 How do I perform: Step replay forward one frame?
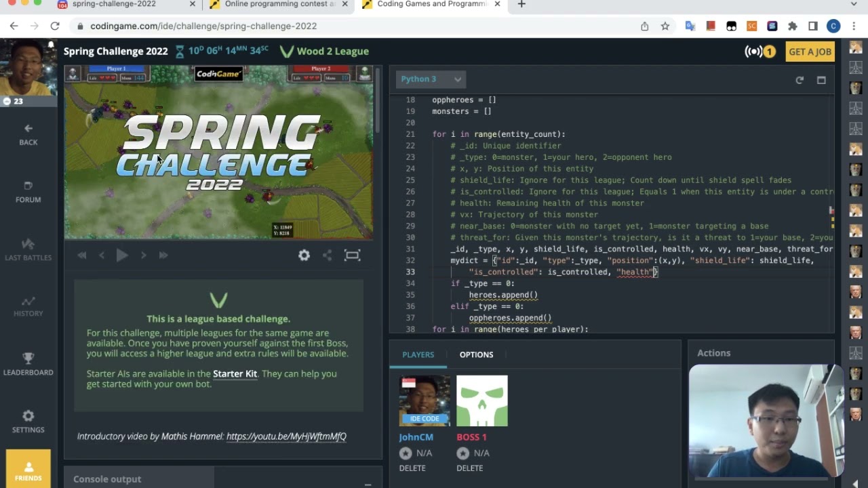143,256
